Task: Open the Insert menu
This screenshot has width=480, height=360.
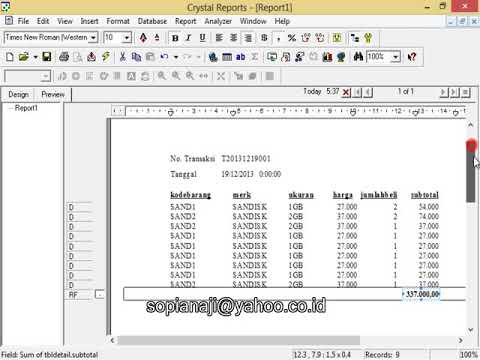Action: pyautogui.click(x=89, y=21)
